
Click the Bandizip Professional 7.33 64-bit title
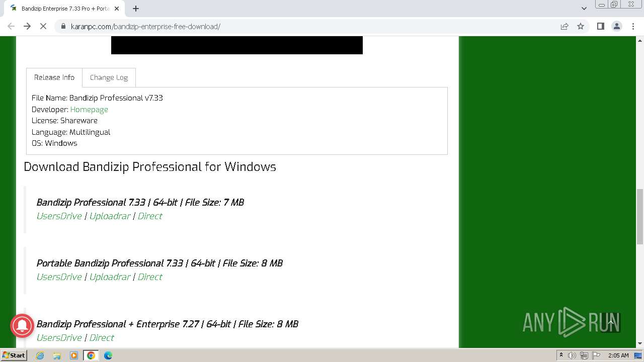click(x=140, y=203)
